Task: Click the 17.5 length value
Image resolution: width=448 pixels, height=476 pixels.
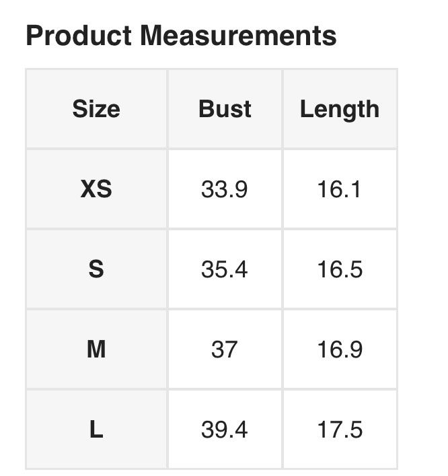Action: coord(339,430)
